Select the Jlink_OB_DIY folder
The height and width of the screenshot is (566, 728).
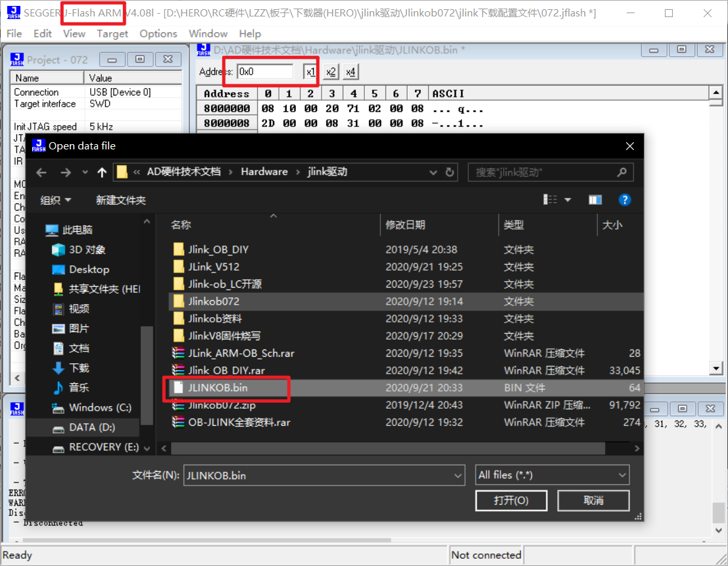(406, 249)
